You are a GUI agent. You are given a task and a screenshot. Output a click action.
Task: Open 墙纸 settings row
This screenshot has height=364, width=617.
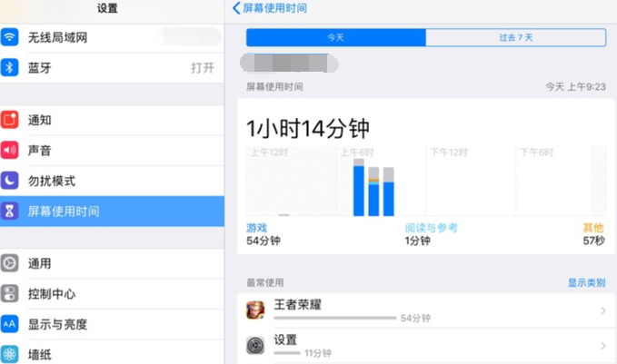click(112, 354)
